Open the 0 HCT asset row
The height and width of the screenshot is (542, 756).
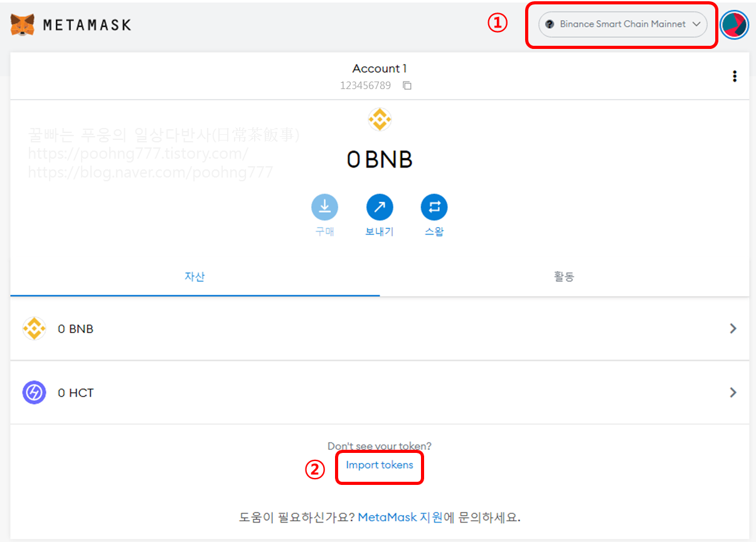pyautogui.click(x=380, y=393)
